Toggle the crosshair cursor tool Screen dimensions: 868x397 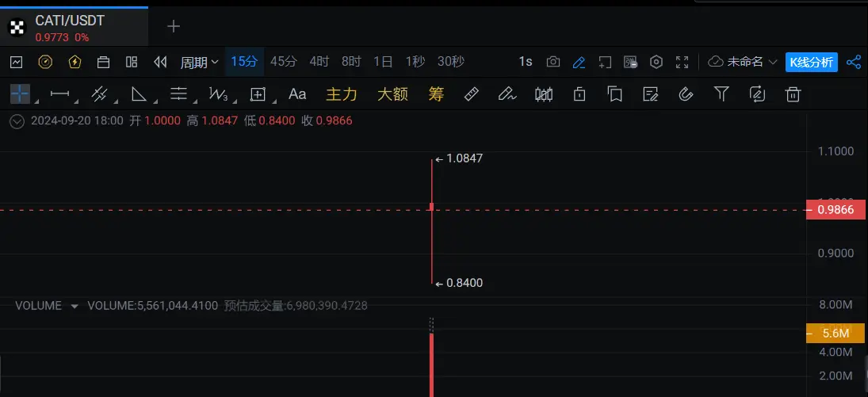click(20, 94)
